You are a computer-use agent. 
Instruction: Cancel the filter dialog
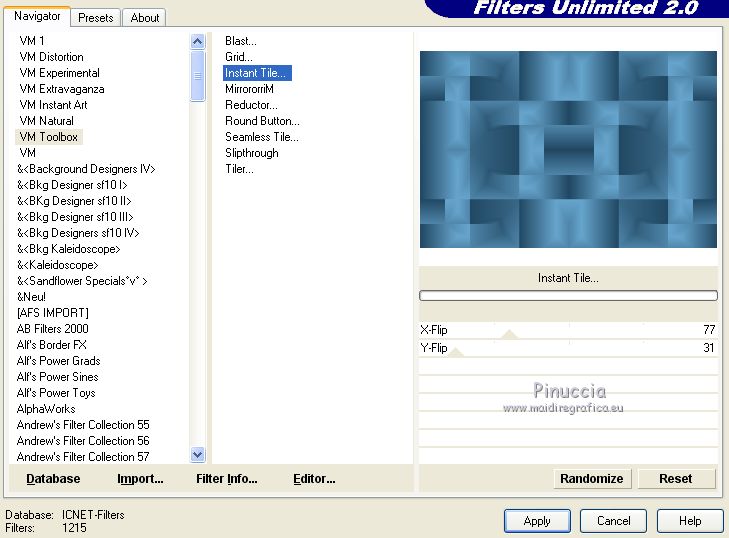click(x=613, y=521)
